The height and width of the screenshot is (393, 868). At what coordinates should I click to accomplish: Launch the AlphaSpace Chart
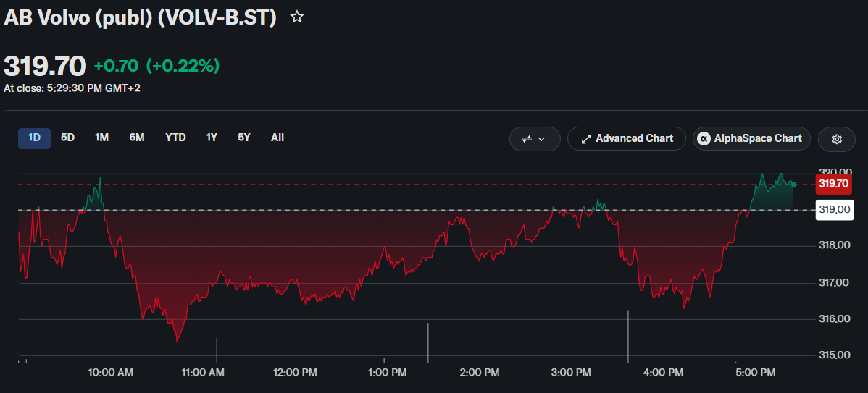click(x=751, y=139)
